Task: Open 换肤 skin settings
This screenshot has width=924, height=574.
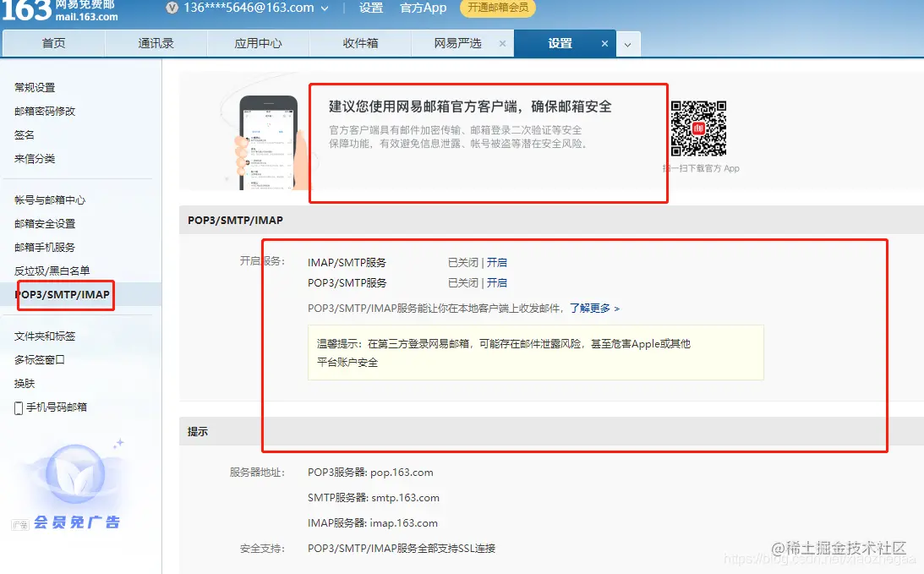Action: 25,383
